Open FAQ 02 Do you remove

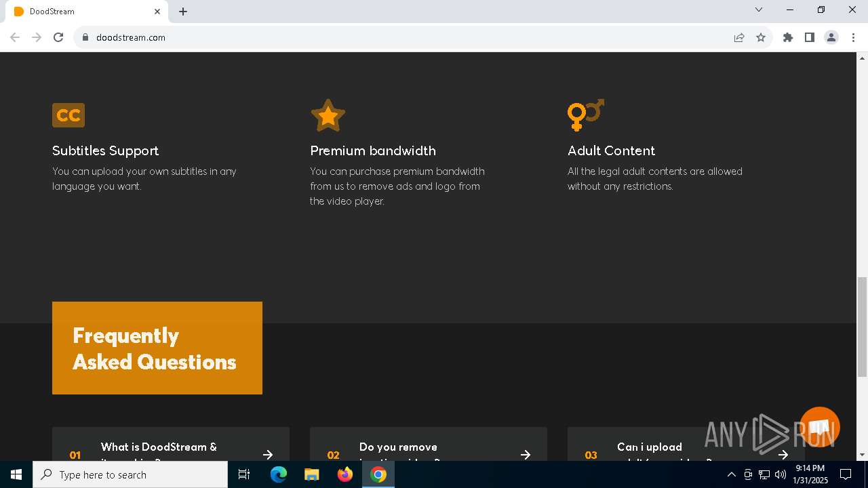pyautogui.click(x=429, y=445)
